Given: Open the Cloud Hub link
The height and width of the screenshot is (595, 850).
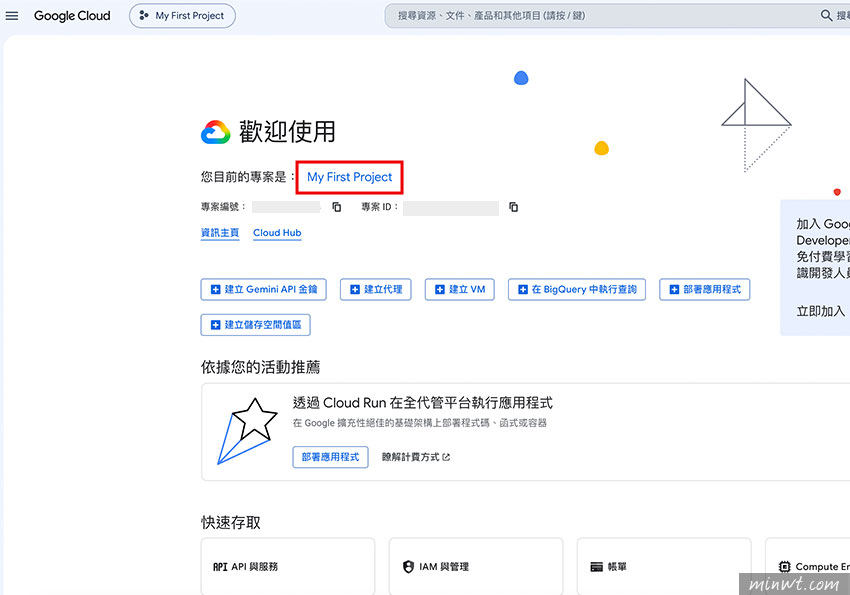Looking at the screenshot, I should 277,233.
